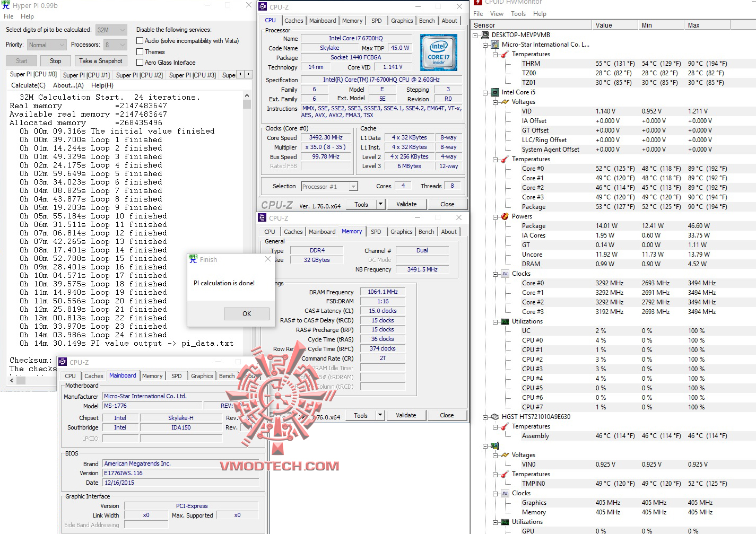Click Stop button in Hyper PI
756x534 pixels.
click(x=55, y=61)
